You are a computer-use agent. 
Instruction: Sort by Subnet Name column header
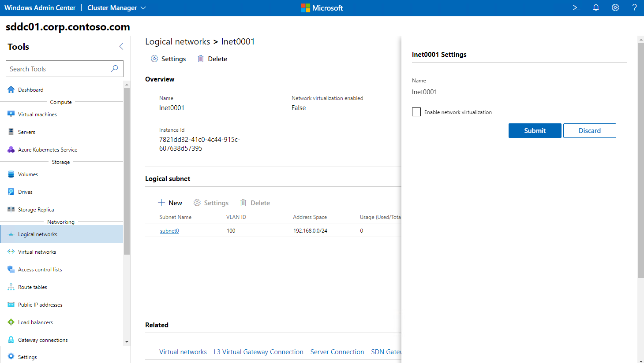[176, 217]
